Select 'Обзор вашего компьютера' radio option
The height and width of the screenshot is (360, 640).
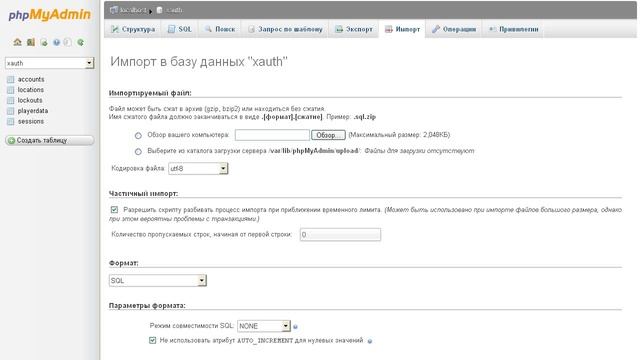point(138,135)
